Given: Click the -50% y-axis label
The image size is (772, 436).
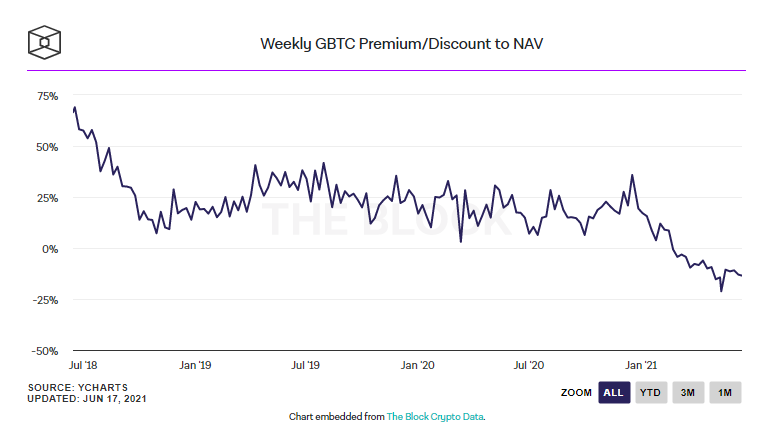Looking at the screenshot, I should click(x=46, y=351).
